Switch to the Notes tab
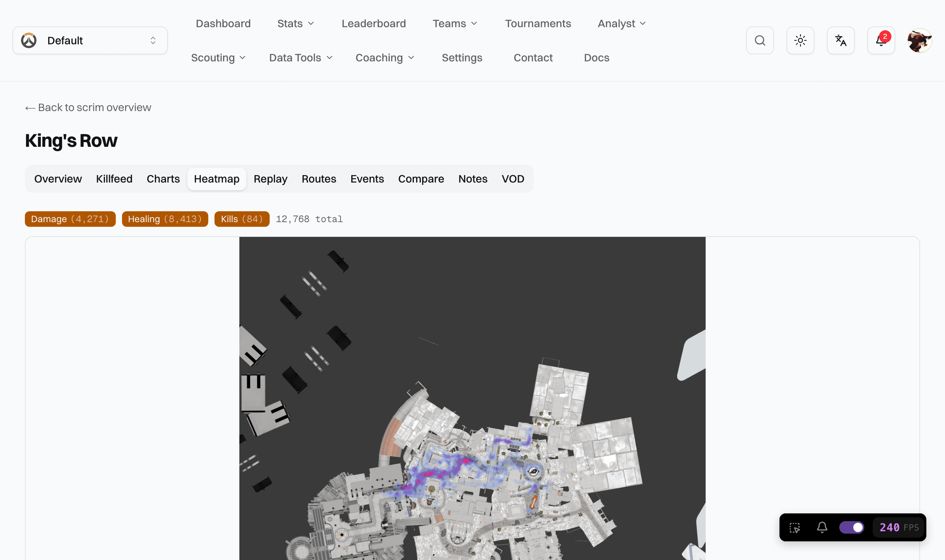 tap(472, 179)
